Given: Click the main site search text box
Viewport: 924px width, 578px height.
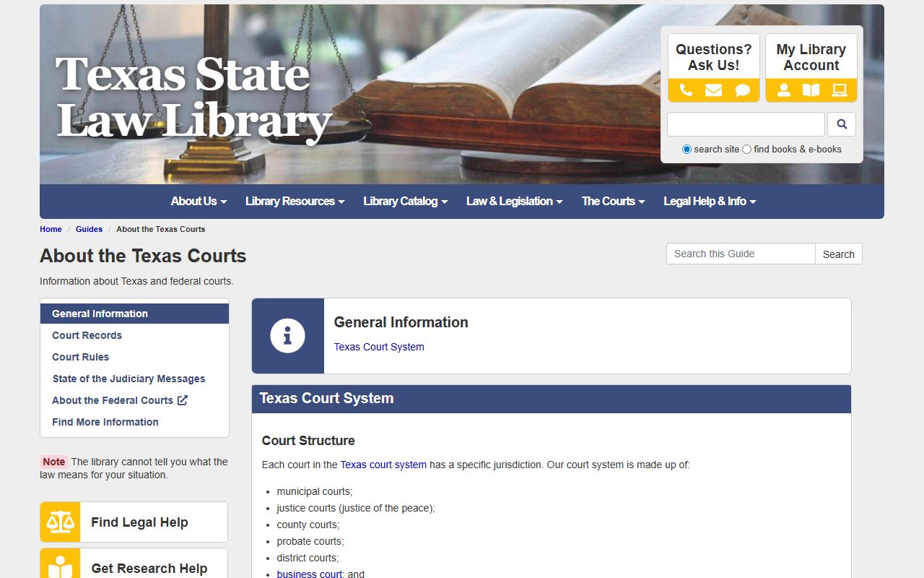Looking at the screenshot, I should pos(746,124).
